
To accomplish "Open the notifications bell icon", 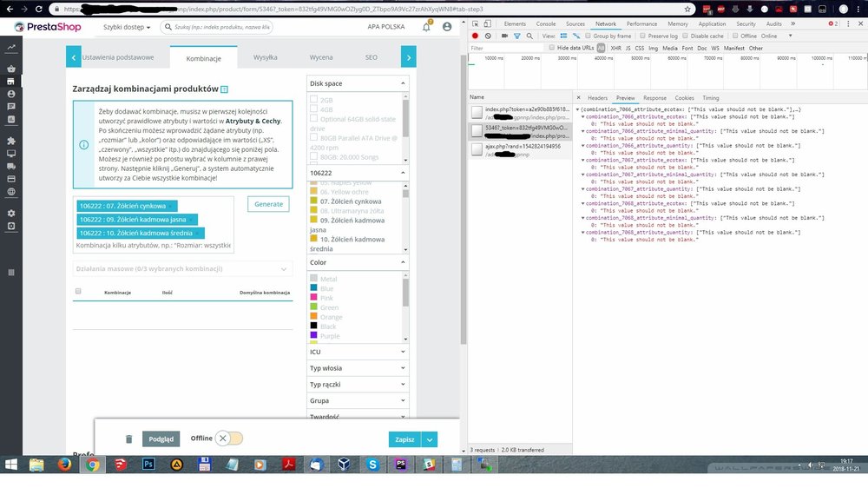I will (426, 27).
